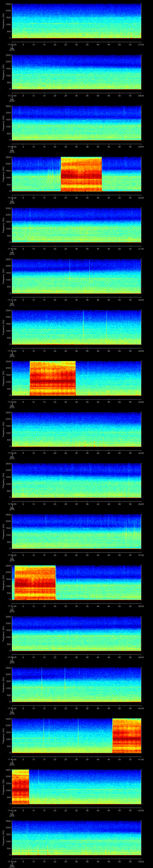Select the red burst in the 17:37 spectrogram
The height and width of the screenshot is (868, 153).
point(35,583)
